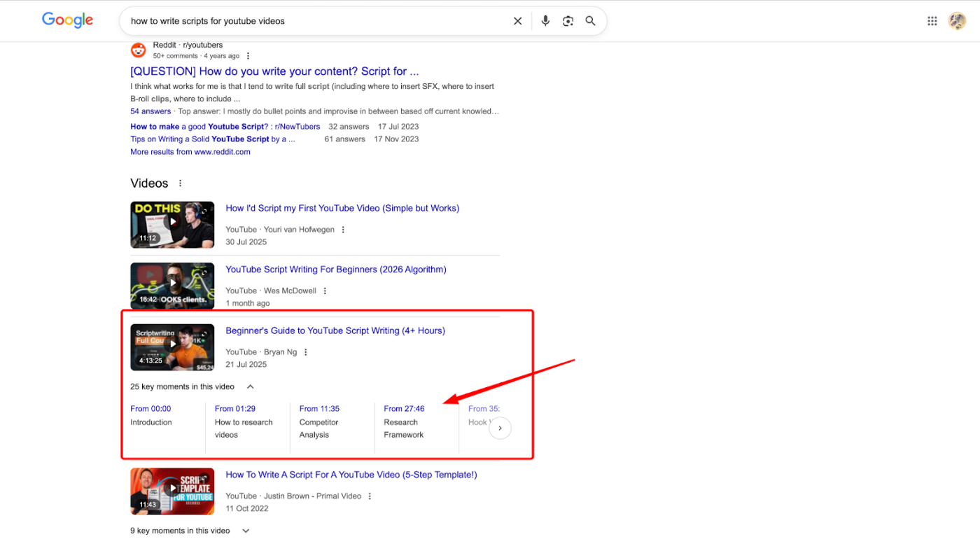Open More results from www.reddit.com
980x544 pixels.
coord(190,151)
